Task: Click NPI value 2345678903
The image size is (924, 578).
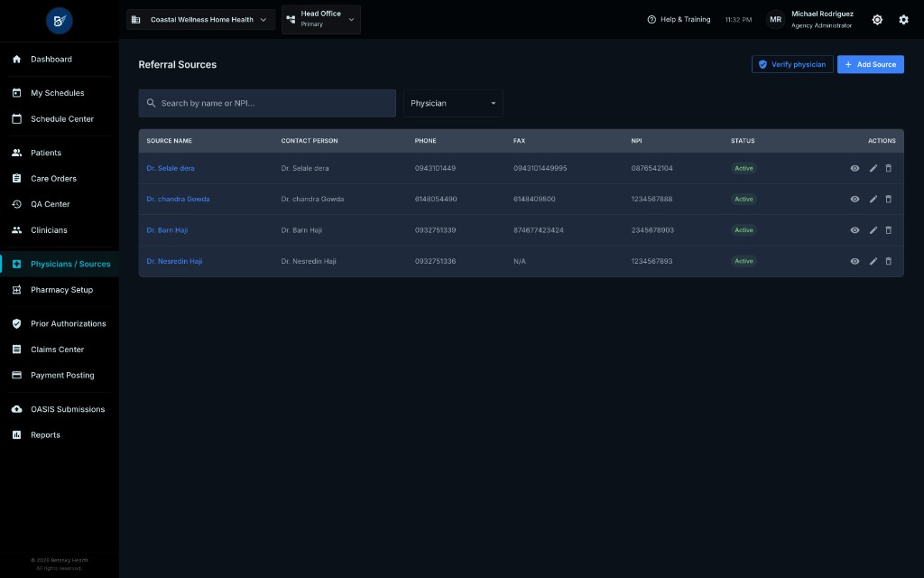Action: coord(652,230)
